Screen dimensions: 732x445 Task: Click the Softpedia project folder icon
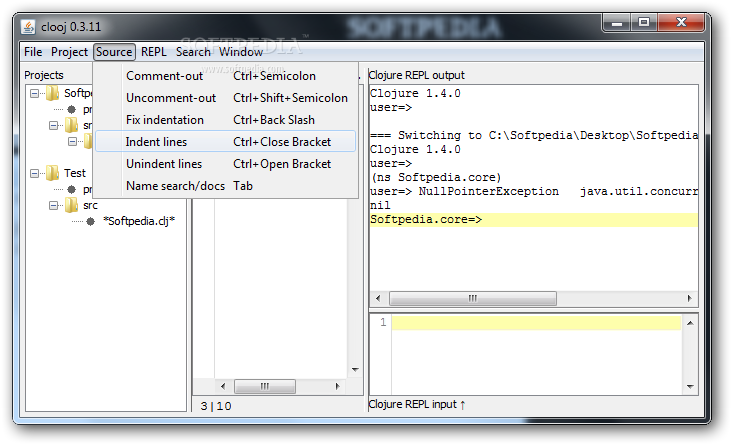[52, 93]
